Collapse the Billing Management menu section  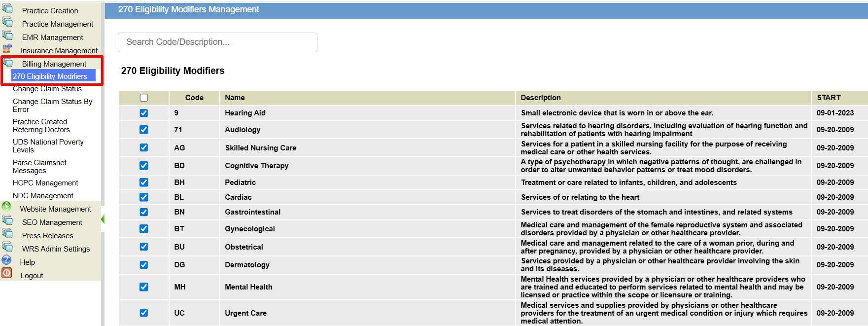coord(54,64)
